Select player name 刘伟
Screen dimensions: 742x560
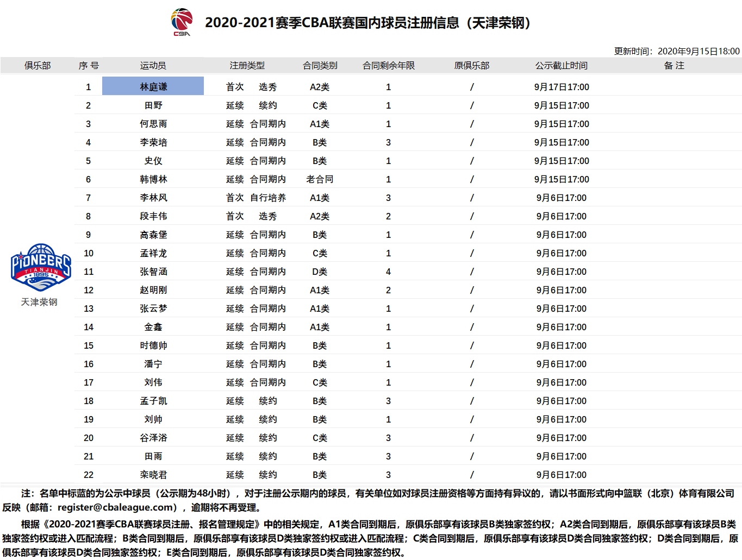[x=153, y=382]
